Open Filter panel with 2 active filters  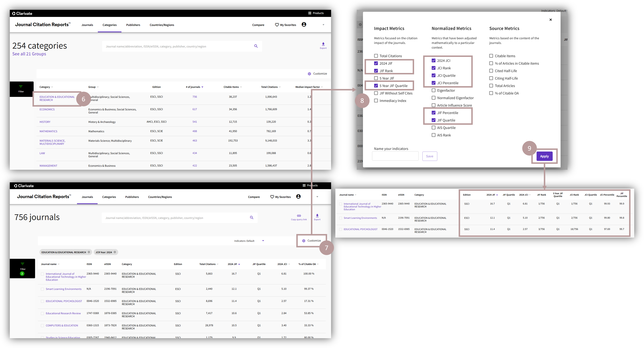23,269
